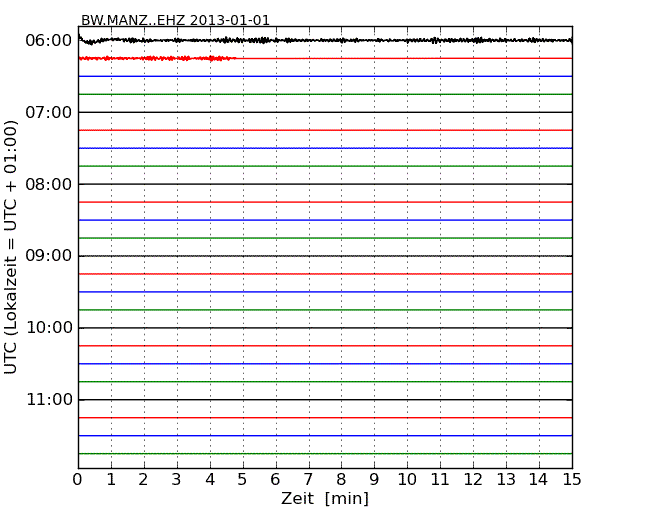Image resolution: width=650 pixels, height=520 pixels.
Task: Click the 06:00 y-axis label
Action: (x=49, y=41)
